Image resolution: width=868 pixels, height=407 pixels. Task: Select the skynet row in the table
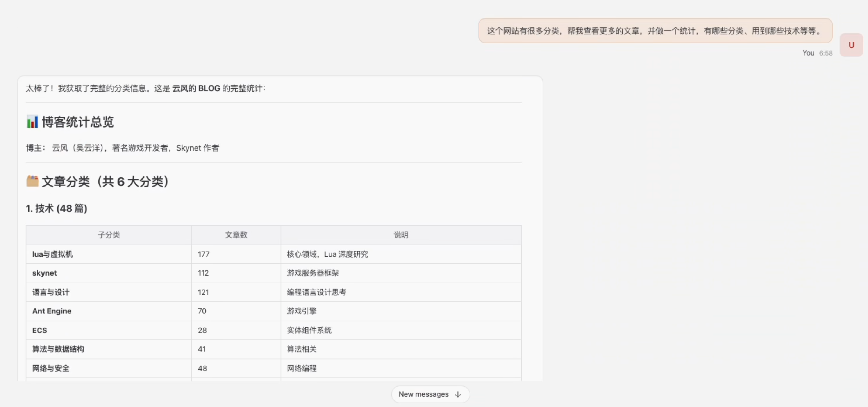click(45, 273)
